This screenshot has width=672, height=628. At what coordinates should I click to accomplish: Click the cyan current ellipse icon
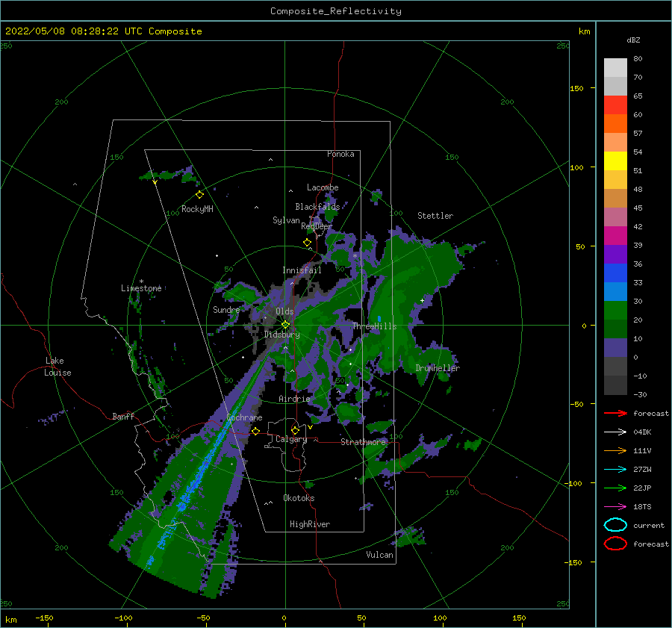point(615,525)
